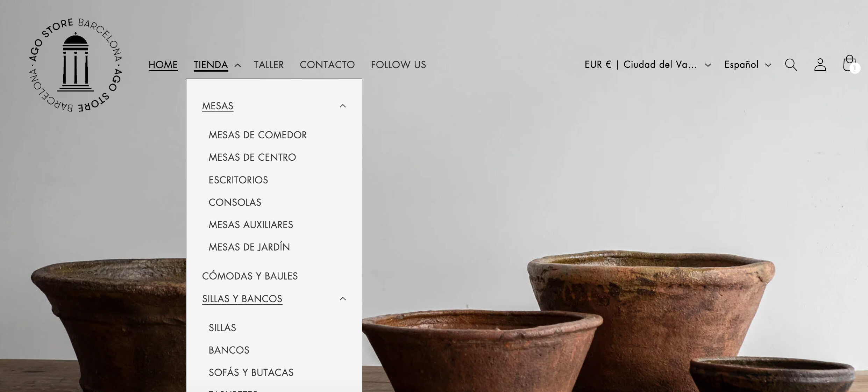868x392 pixels.
Task: Collapse the MESAS submenu chevron
Action: click(x=343, y=106)
